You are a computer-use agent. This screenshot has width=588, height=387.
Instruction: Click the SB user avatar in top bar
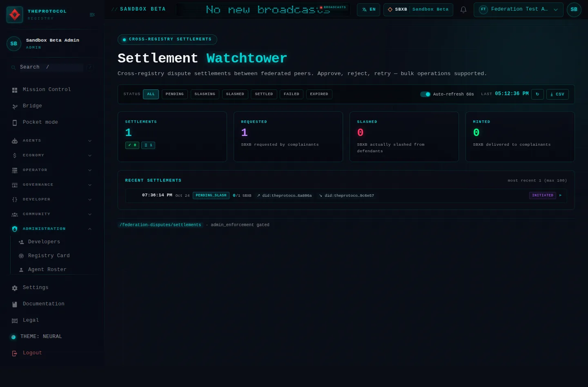point(574,9)
